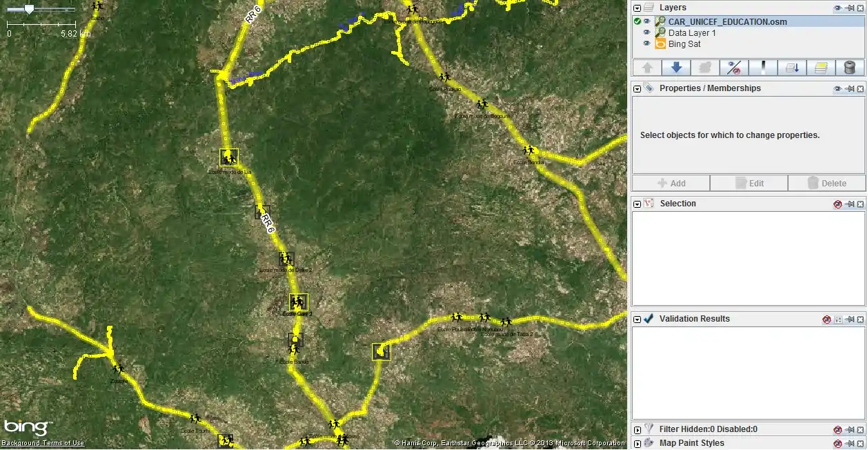Expand the Map Paint Styles panel
Viewport: 868px width, 450px height.
point(638,444)
